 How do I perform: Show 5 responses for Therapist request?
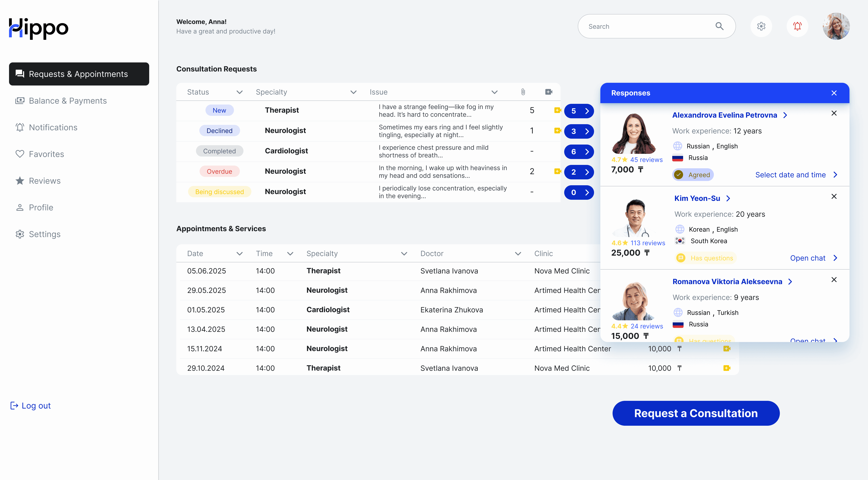click(579, 111)
